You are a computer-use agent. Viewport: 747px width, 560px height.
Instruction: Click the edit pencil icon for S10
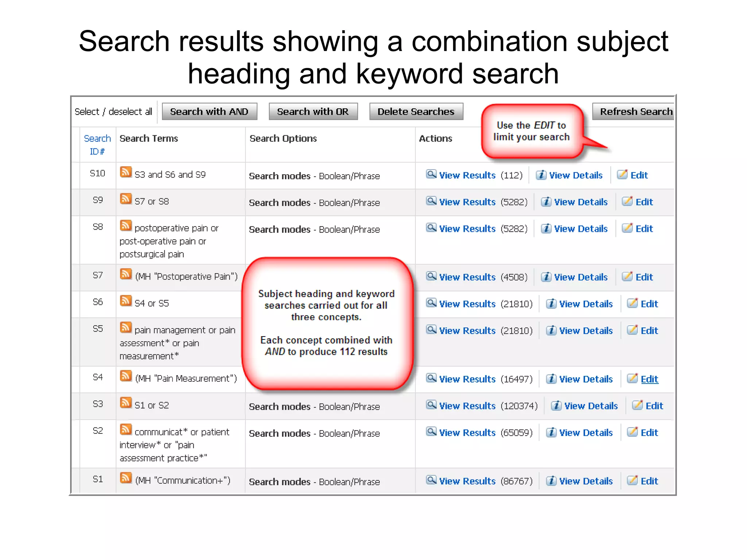coord(622,175)
